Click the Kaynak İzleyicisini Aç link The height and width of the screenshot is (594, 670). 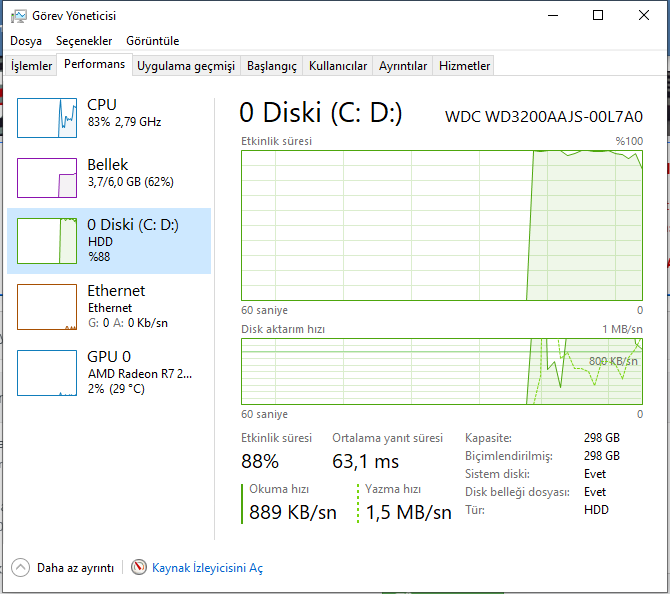coord(207,568)
